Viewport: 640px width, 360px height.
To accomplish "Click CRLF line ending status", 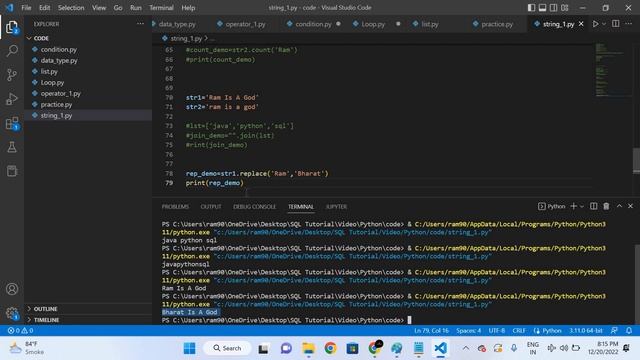I will click(x=519, y=331).
